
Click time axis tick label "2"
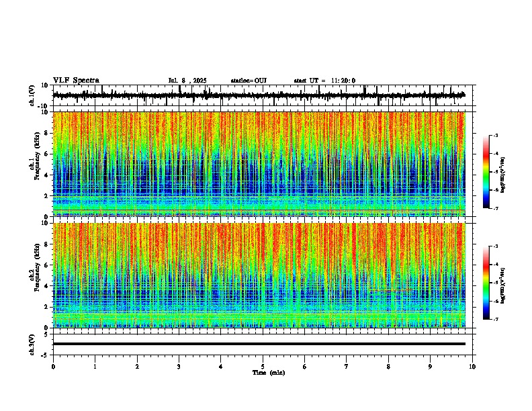(x=137, y=367)
